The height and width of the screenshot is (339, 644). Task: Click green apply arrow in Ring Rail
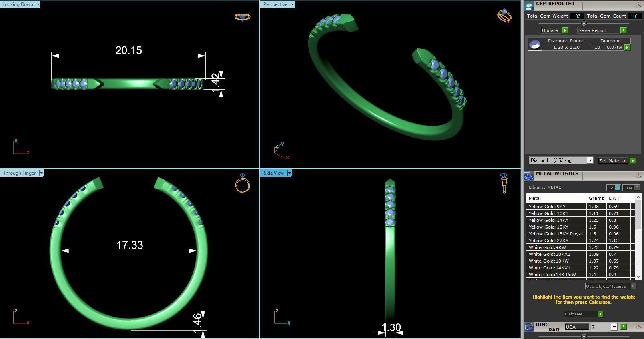coord(623,327)
